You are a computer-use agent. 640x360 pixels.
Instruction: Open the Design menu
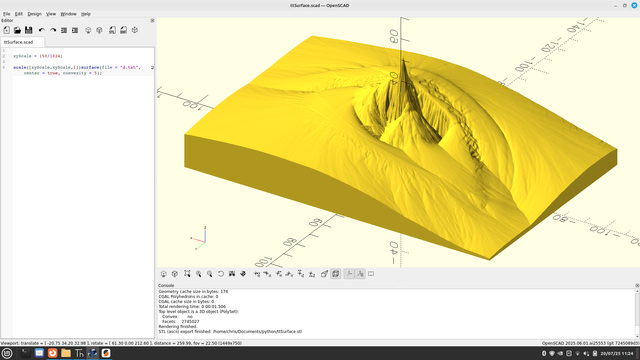pyautogui.click(x=34, y=14)
